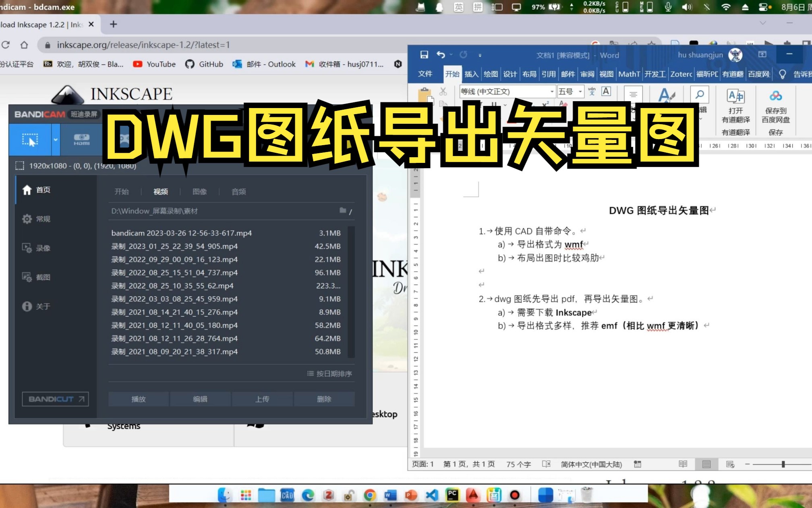Click the Bandicam rectangle screen recording mode icon
Screen dimensions: 812x508
[x=30, y=139]
